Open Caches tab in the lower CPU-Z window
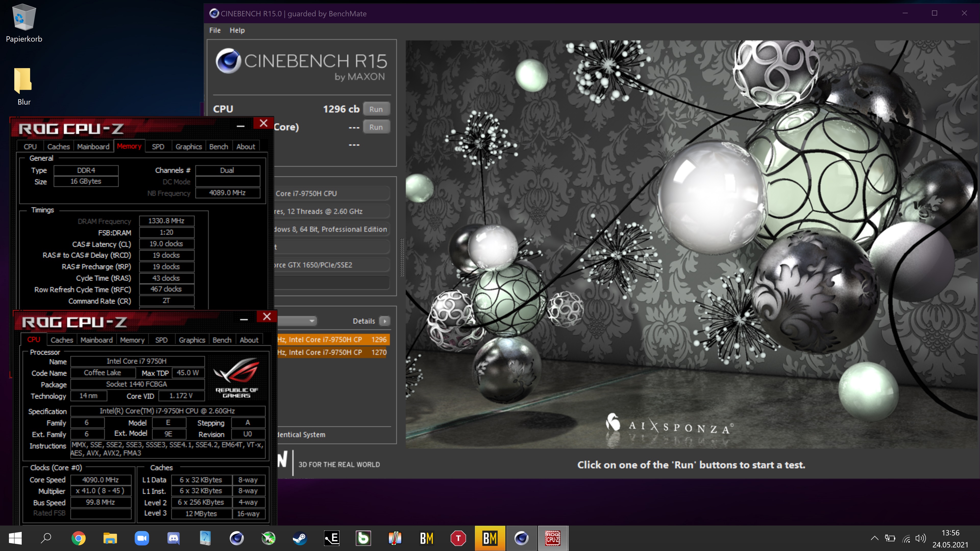Screen dimensions: 980x551 pos(62,340)
